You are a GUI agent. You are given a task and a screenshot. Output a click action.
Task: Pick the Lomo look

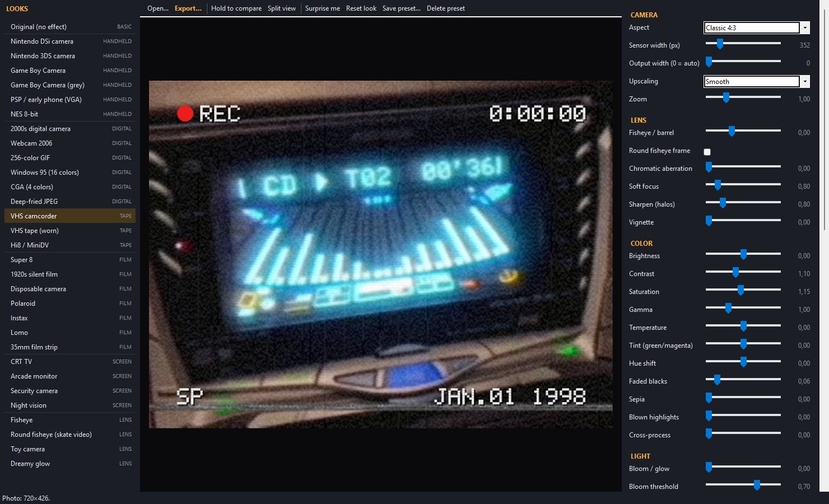[70, 333]
